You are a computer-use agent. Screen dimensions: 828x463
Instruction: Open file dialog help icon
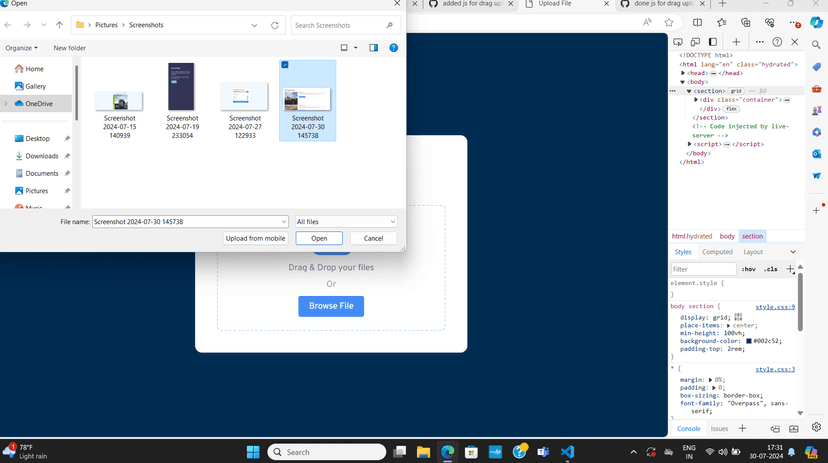click(394, 48)
